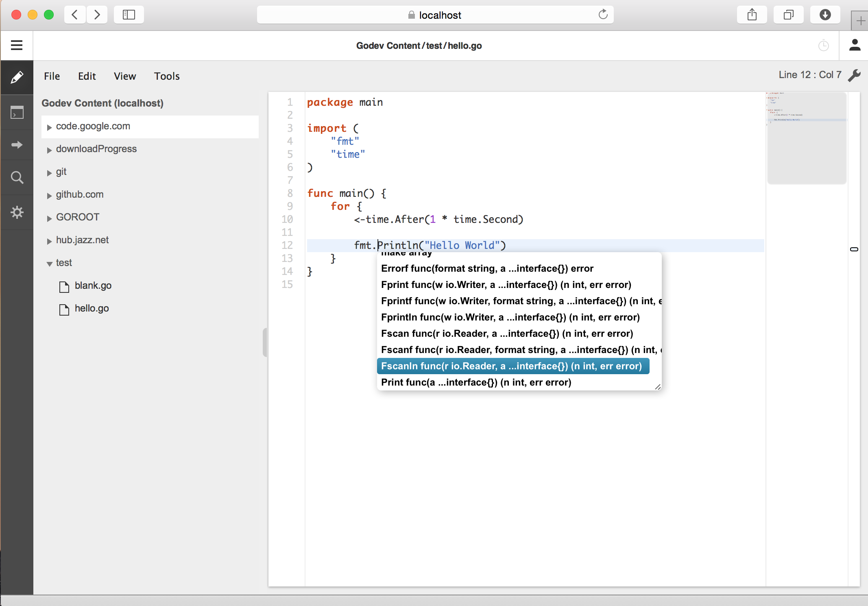Open the hamburger navigation menu
Screen dimensions: 868x606
pos(17,45)
